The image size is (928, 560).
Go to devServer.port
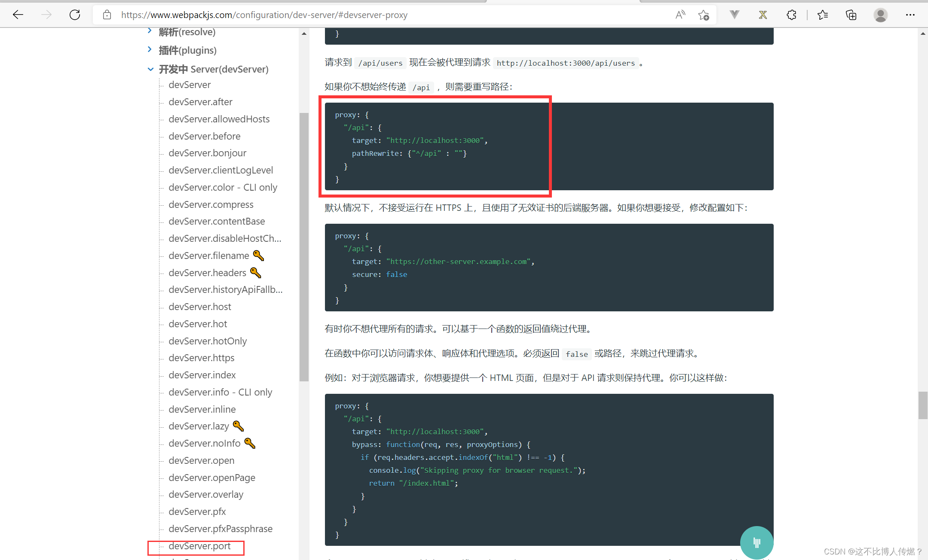coord(199,546)
